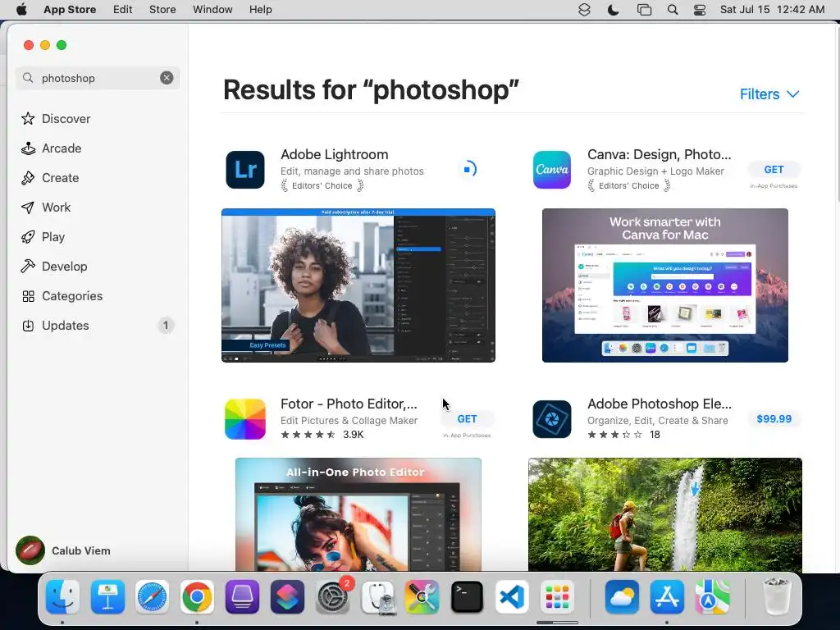
Task: Expand the Filters dropdown
Action: [769, 94]
